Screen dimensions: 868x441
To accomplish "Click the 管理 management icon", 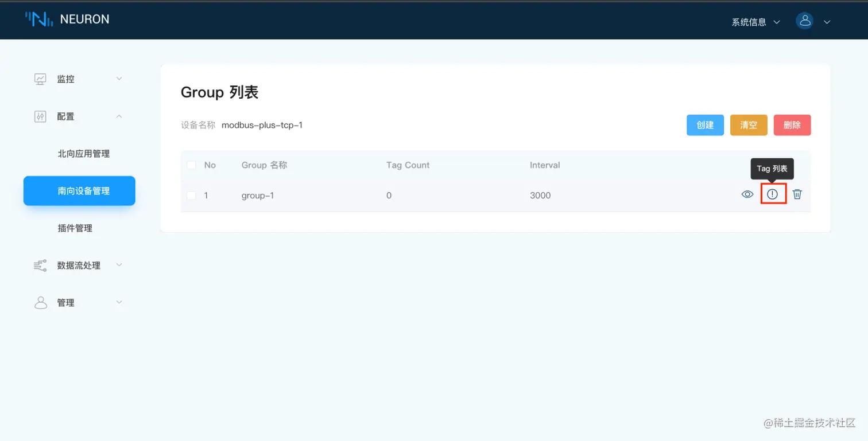I will [40, 302].
